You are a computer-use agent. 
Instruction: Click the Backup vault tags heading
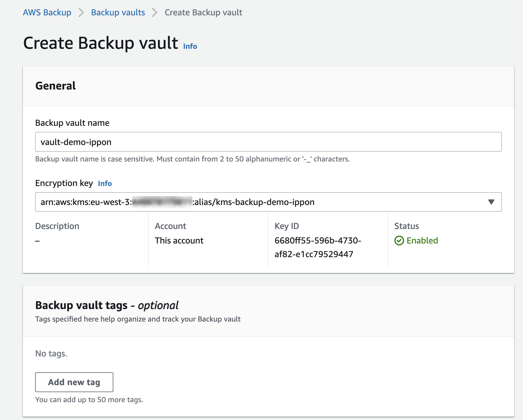tap(107, 305)
